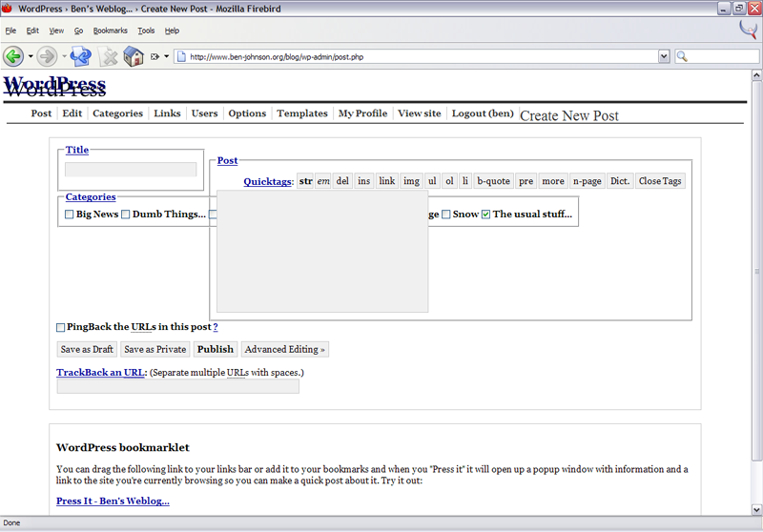Image resolution: width=763 pixels, height=532 pixels.
Task: Open the Templates admin tab
Action: pos(302,113)
